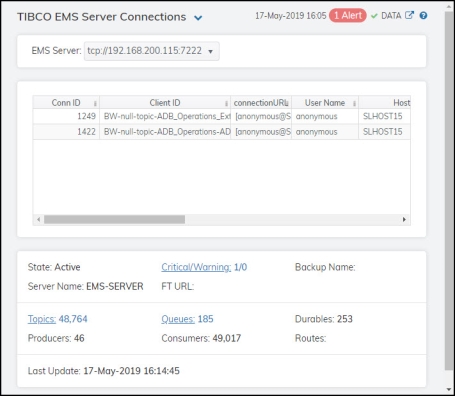The width and height of the screenshot is (455, 396).
Task: Select the connection row 1422
Action: pyautogui.click(x=222, y=132)
